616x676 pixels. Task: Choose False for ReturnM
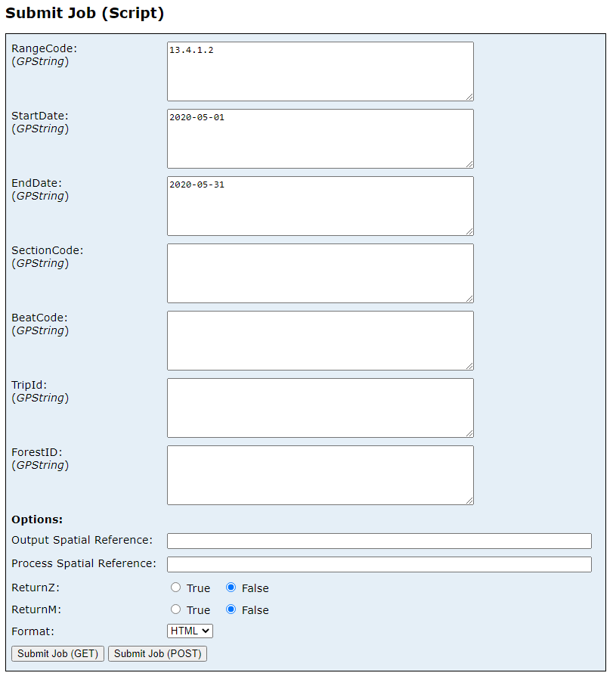231,609
